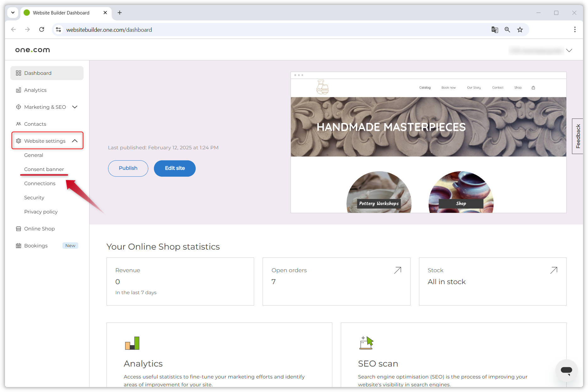Open Analytics via the bar chart icon

pos(19,90)
